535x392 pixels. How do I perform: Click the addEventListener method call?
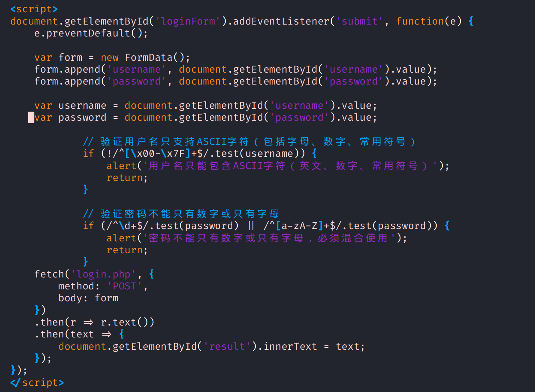coord(281,21)
